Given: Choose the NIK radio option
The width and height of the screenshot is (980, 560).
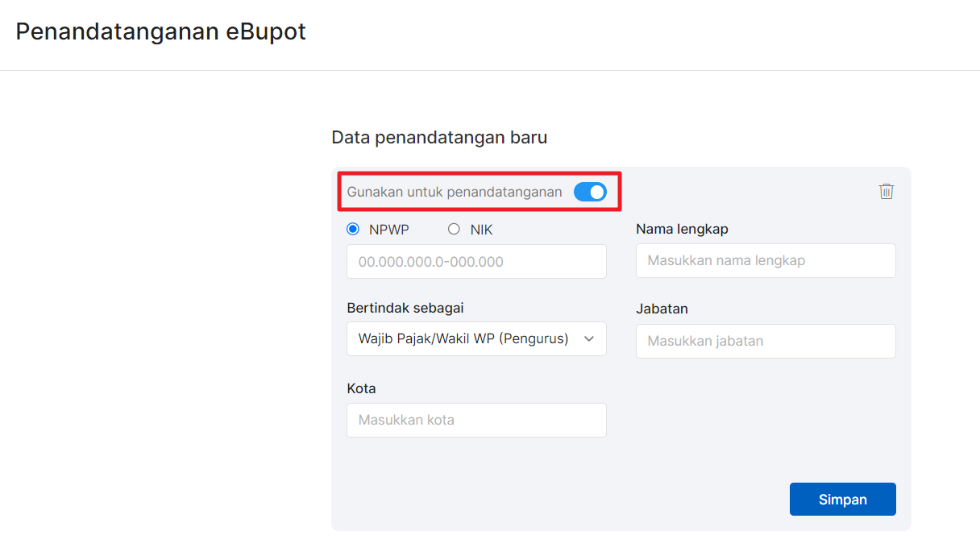Looking at the screenshot, I should (x=454, y=230).
